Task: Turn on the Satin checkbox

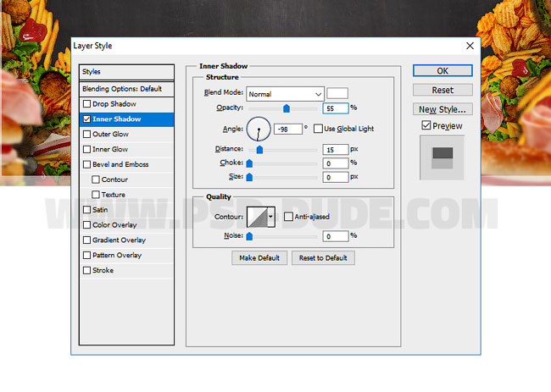Action: [x=86, y=209]
